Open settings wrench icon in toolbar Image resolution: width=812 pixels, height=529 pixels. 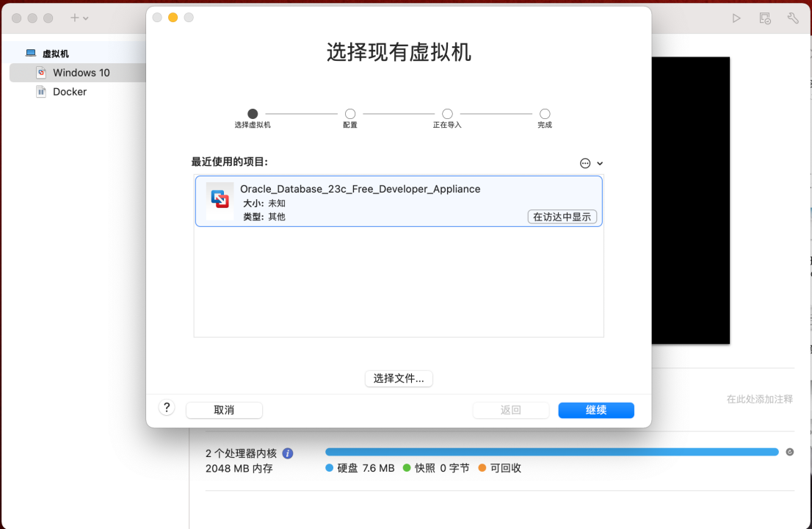793,18
